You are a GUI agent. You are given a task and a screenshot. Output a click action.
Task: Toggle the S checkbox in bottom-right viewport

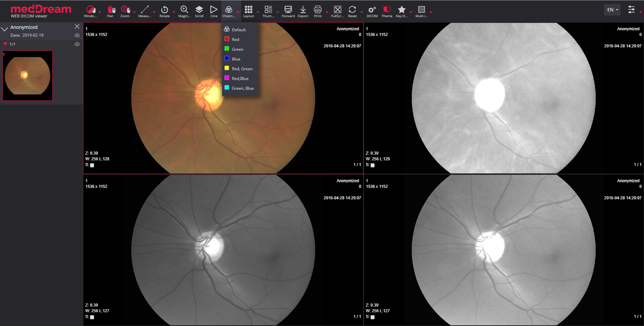pyautogui.click(x=373, y=317)
